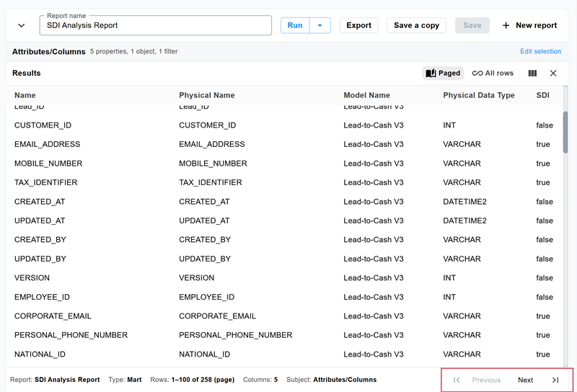Viewport: 577px width, 392px height.
Task: Click INT data type for VERSION
Action: 449,278
